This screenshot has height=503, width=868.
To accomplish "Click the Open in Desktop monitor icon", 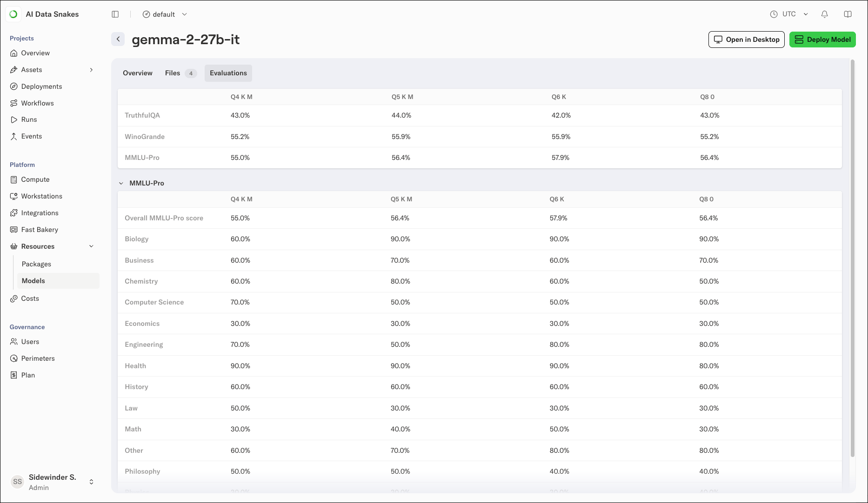I will [718, 40].
